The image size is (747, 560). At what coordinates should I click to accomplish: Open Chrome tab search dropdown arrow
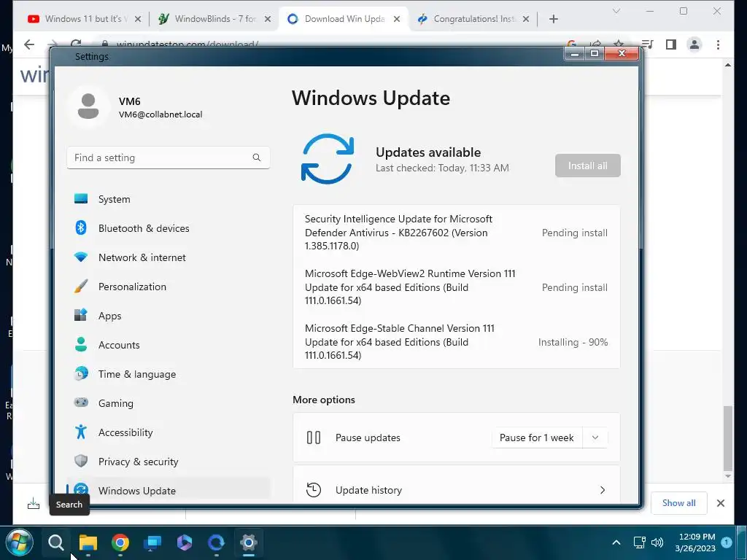(x=616, y=11)
